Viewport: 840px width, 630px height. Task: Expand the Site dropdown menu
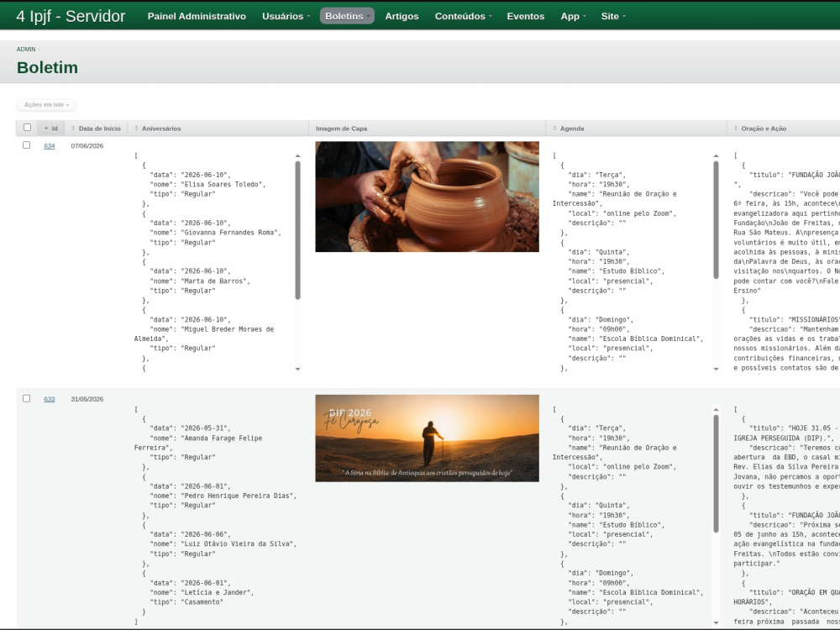(x=613, y=16)
